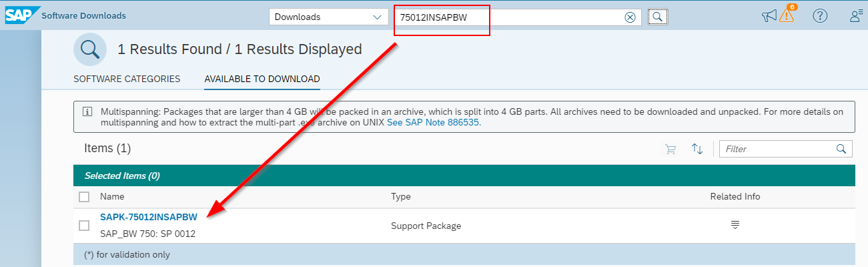Click the large search results magnifier icon
This screenshot has width=868, height=267.
pyautogui.click(x=90, y=49)
